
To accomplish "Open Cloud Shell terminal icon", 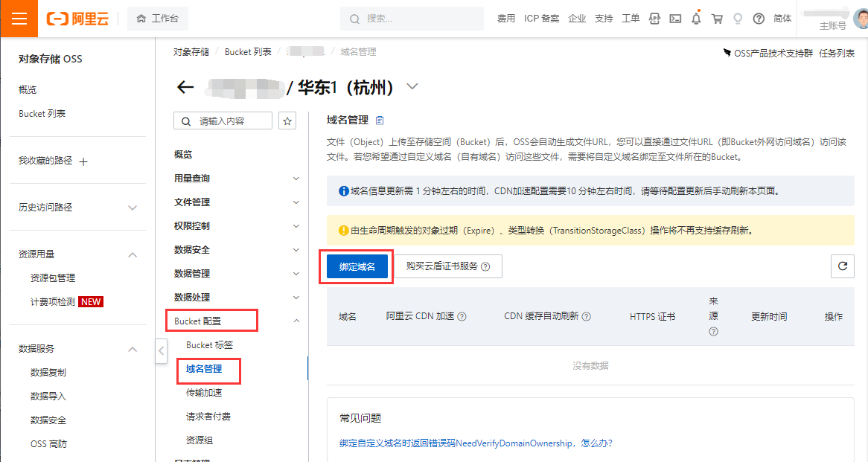I will (675, 19).
